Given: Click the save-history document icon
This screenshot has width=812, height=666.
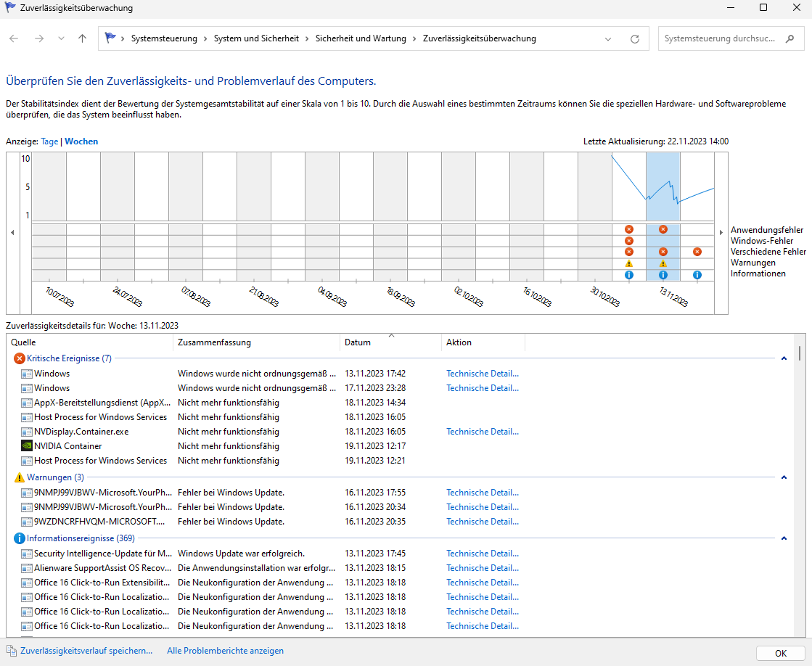Looking at the screenshot, I should tap(12, 651).
